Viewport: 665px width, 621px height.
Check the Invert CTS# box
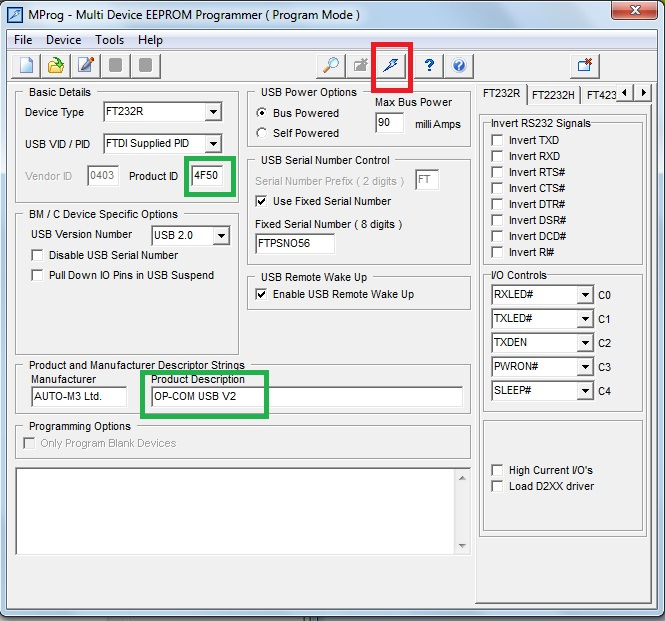497,188
